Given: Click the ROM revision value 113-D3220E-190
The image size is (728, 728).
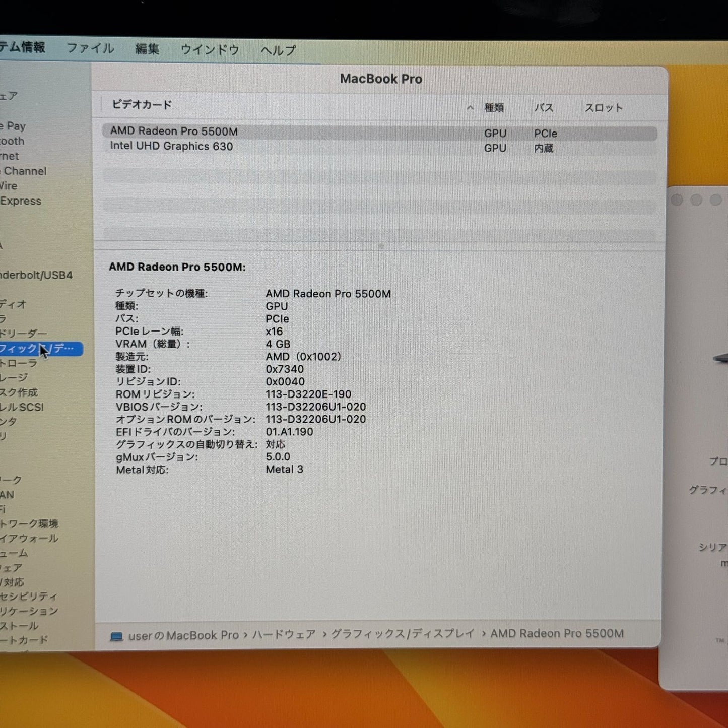Looking at the screenshot, I should coord(308,394).
